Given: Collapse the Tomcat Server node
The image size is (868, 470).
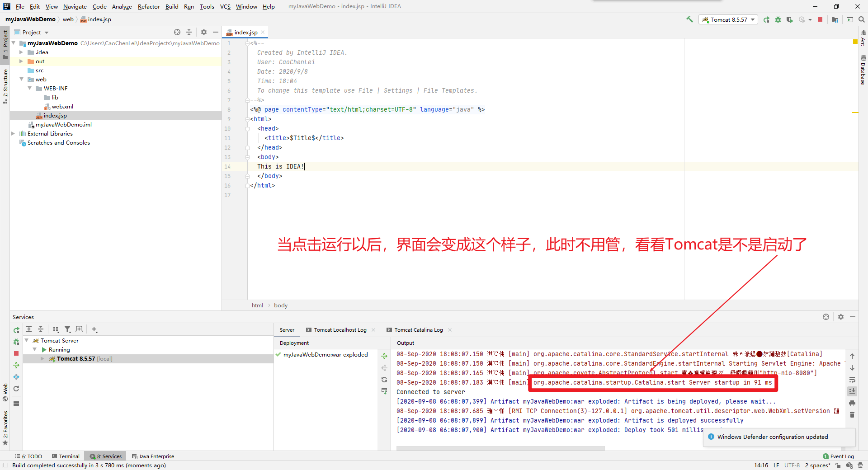Looking at the screenshot, I should click(27, 340).
